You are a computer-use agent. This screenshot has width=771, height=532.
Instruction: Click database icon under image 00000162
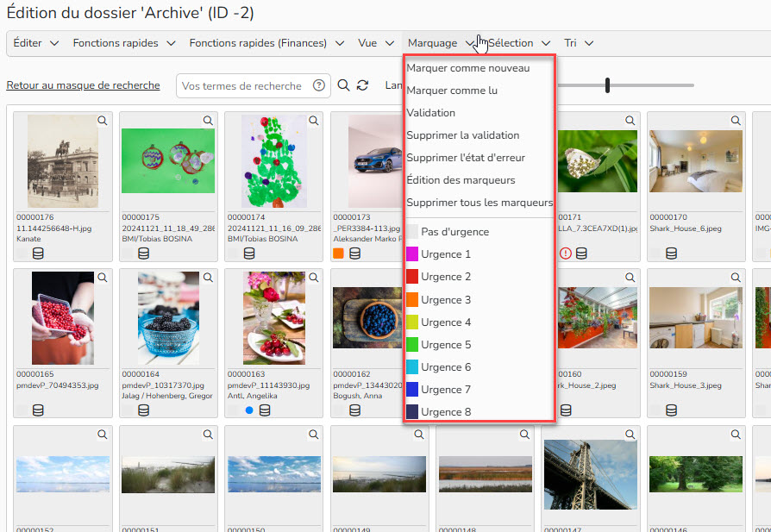click(355, 410)
